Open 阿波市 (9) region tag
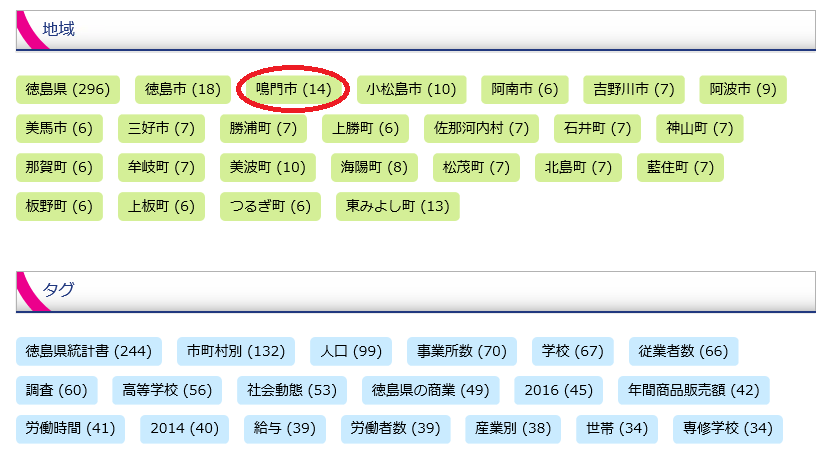829x449 pixels. click(x=743, y=89)
